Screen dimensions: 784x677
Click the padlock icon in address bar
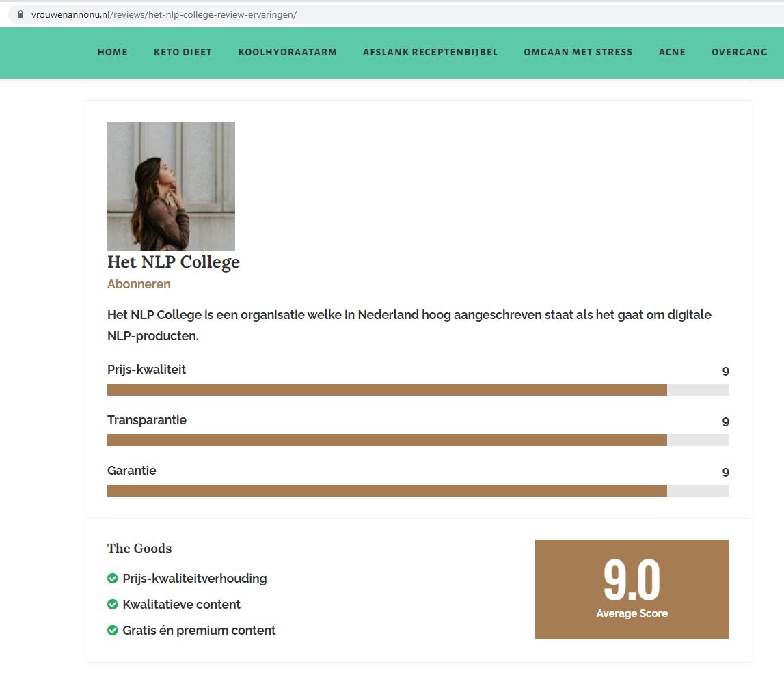pos(21,14)
